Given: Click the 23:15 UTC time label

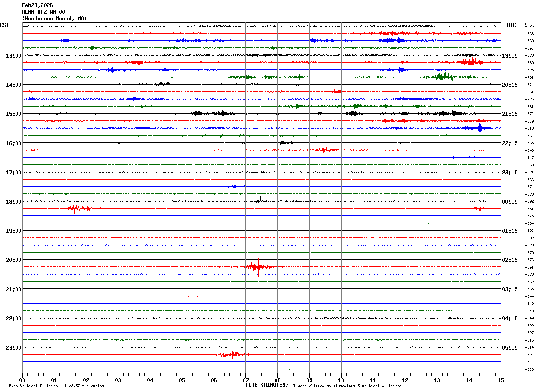Looking at the screenshot, I should click(510, 173).
